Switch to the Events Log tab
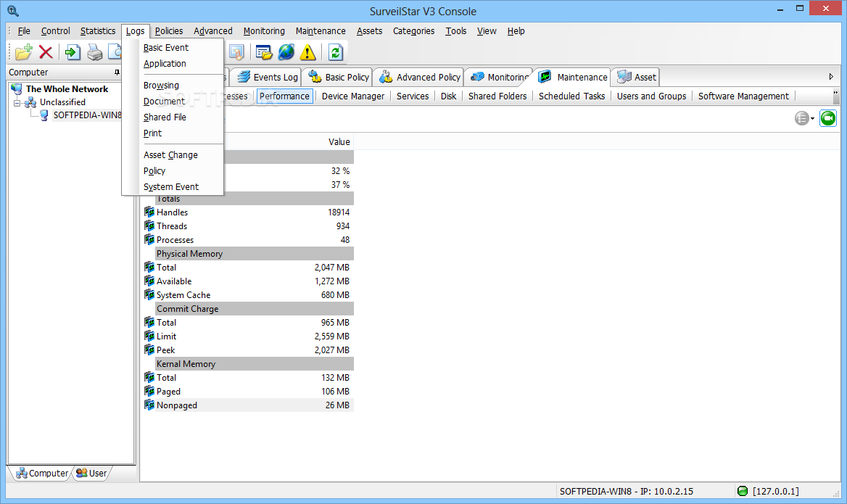Viewport: 847px width, 504px height. click(266, 78)
